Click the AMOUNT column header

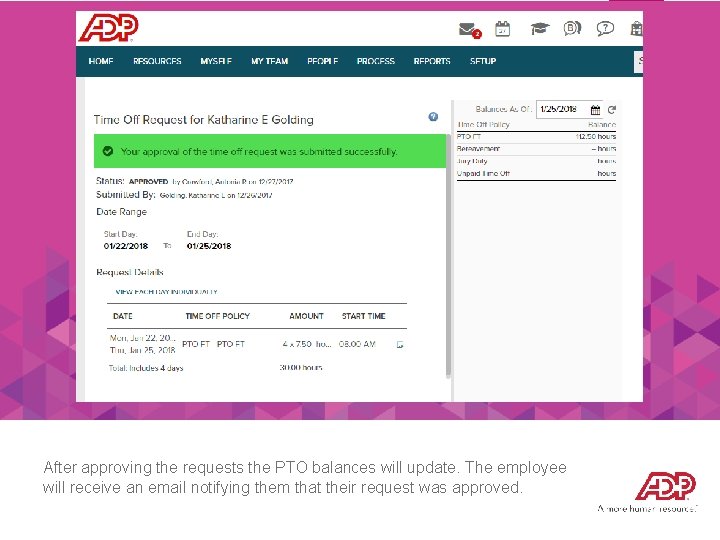[306, 316]
